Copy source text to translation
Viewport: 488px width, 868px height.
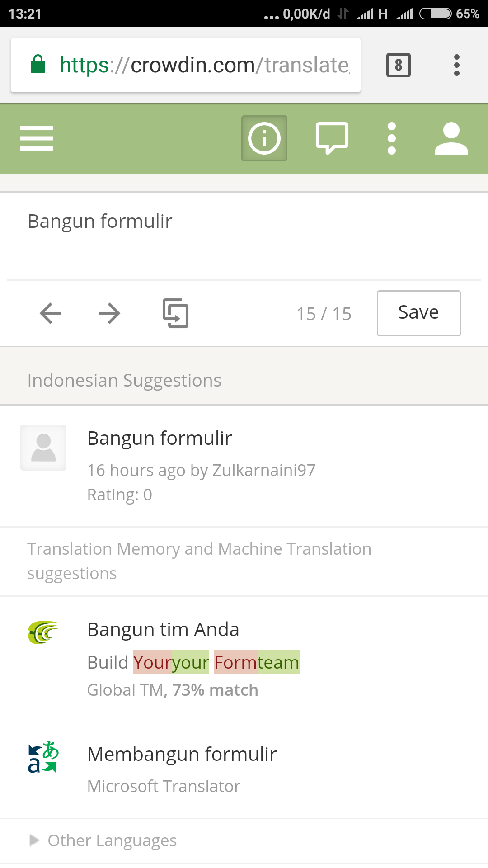pyautogui.click(x=175, y=313)
